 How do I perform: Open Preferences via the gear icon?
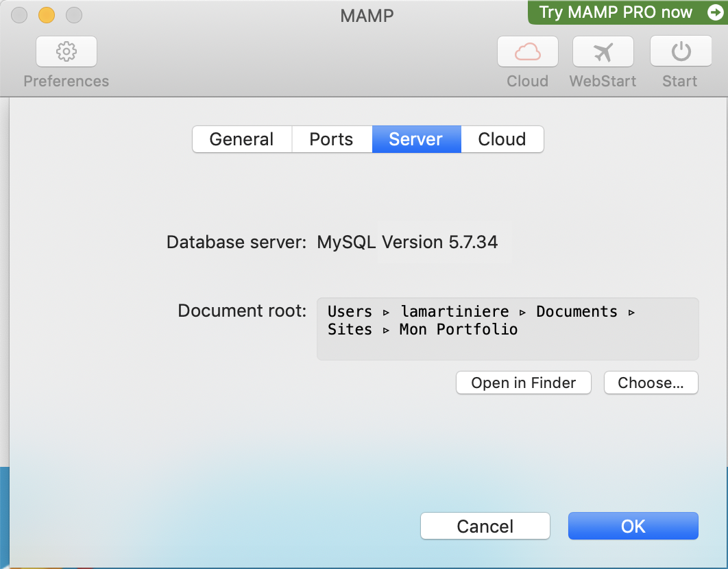66,52
